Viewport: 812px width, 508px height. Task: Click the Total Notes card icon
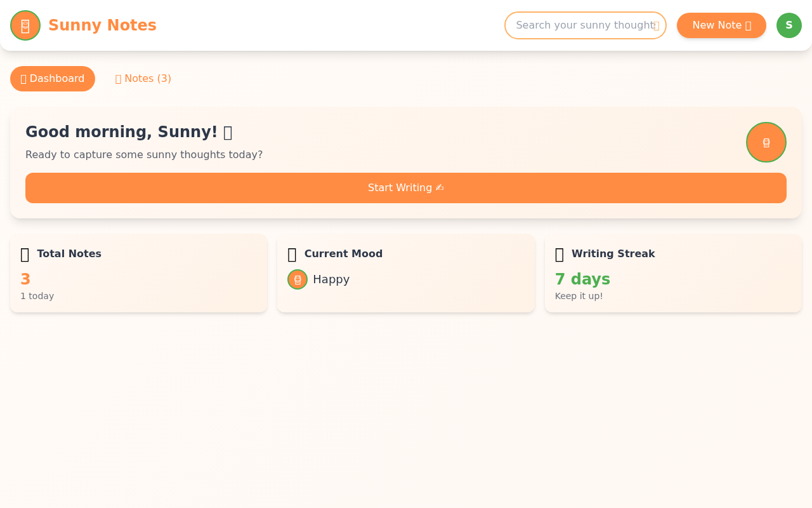[x=24, y=254]
